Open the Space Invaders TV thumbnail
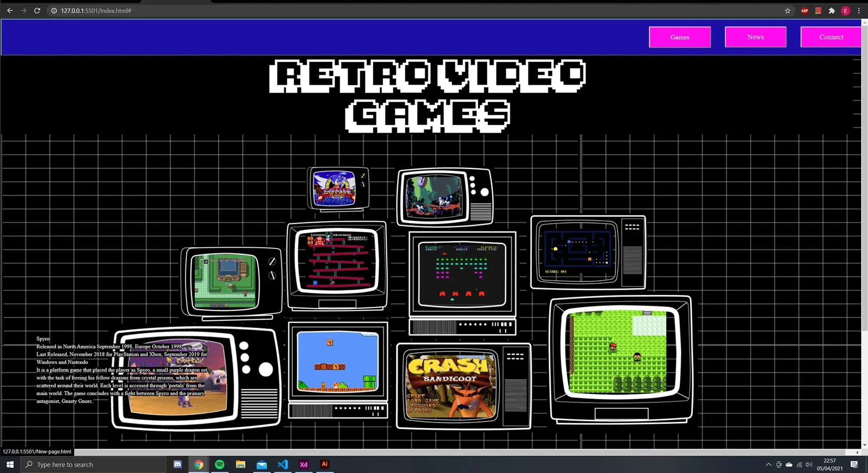868x473 pixels. (x=463, y=283)
